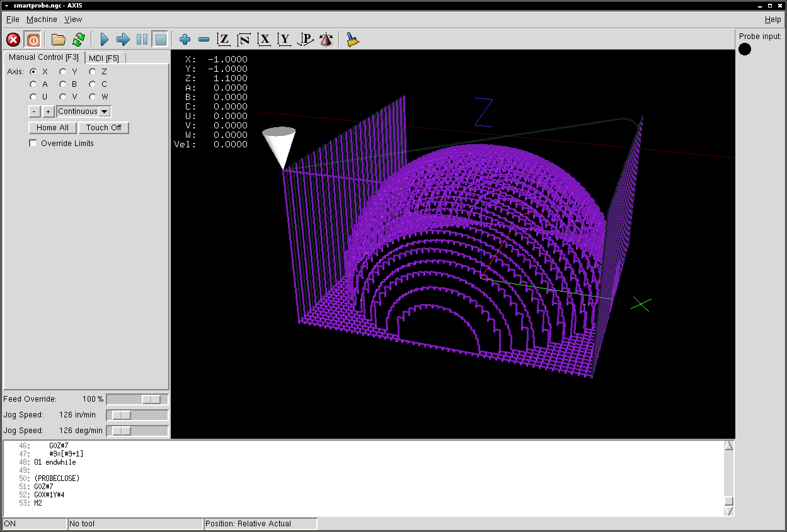The width and height of the screenshot is (787, 532).
Task: Open the Continuous jog increment dropdown
Action: (x=84, y=111)
